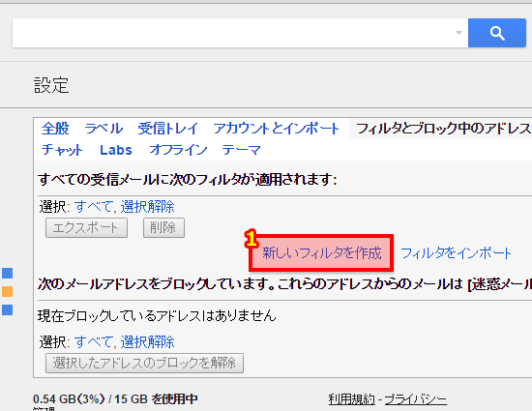This screenshot has height=411, width=532.
Task: Click the 削除 button
Action: pyautogui.click(x=163, y=227)
